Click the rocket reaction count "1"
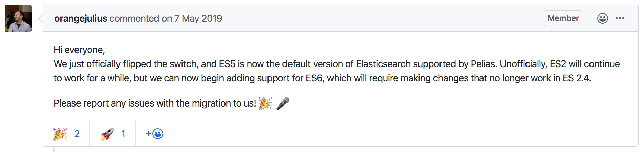This screenshot has height=152, width=644. point(123,134)
